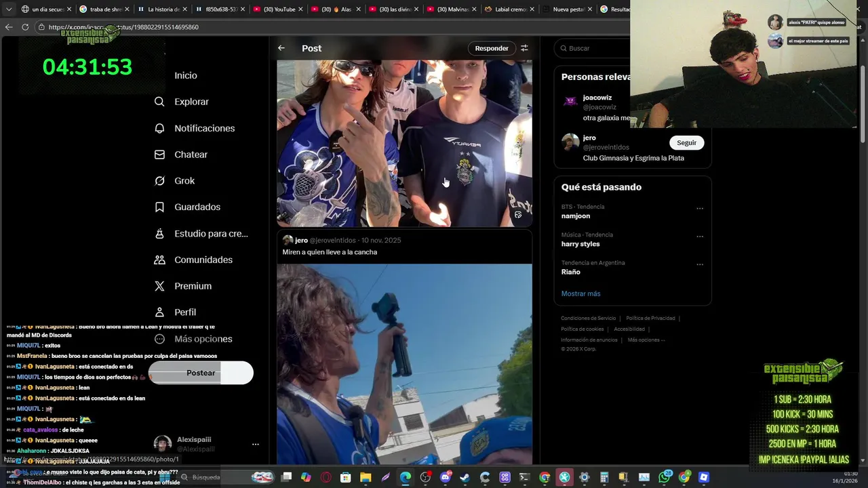The height and width of the screenshot is (488, 868).
Task: Open the Riaño trending topic
Action: [570, 272]
